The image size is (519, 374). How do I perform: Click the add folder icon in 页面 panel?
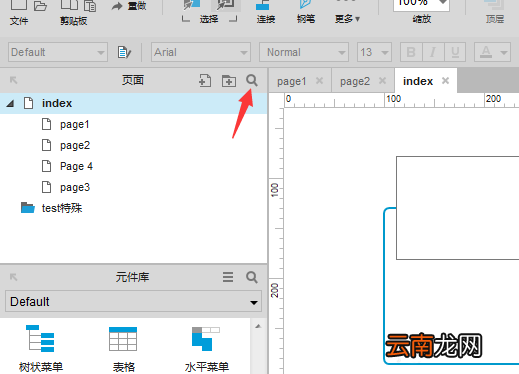pyautogui.click(x=229, y=81)
